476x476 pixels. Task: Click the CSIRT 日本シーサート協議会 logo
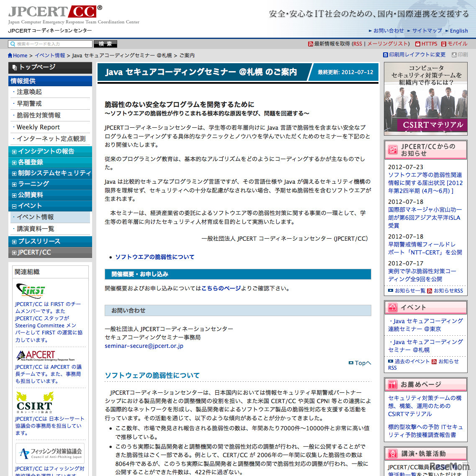[x=35, y=402]
